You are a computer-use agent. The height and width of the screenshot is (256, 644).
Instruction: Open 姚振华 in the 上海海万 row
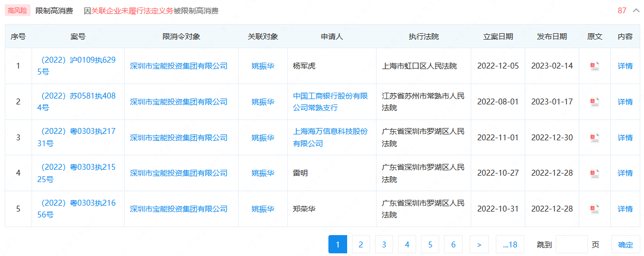click(263, 138)
